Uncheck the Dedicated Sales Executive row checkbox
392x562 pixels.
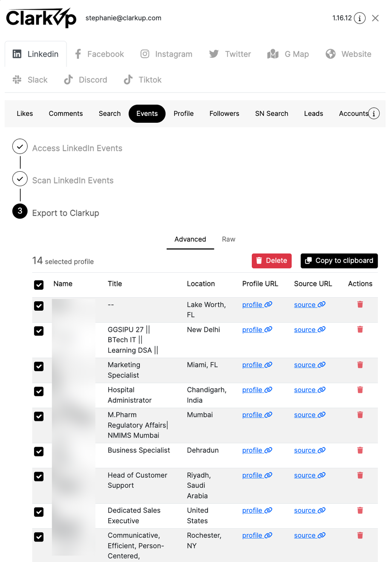[x=39, y=511]
